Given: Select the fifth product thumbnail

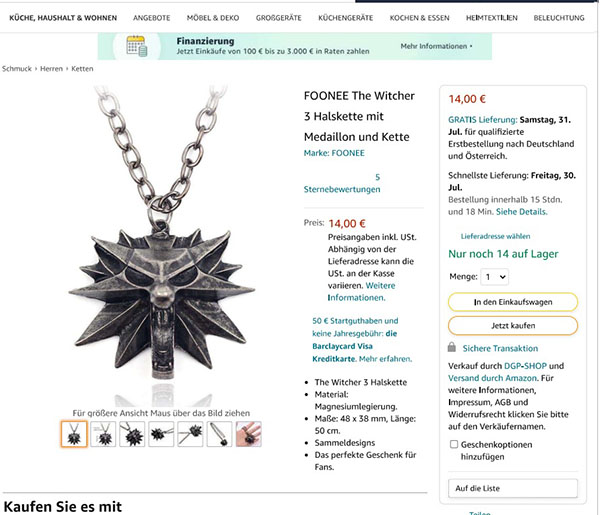Looking at the screenshot, I should pyautogui.click(x=191, y=434).
